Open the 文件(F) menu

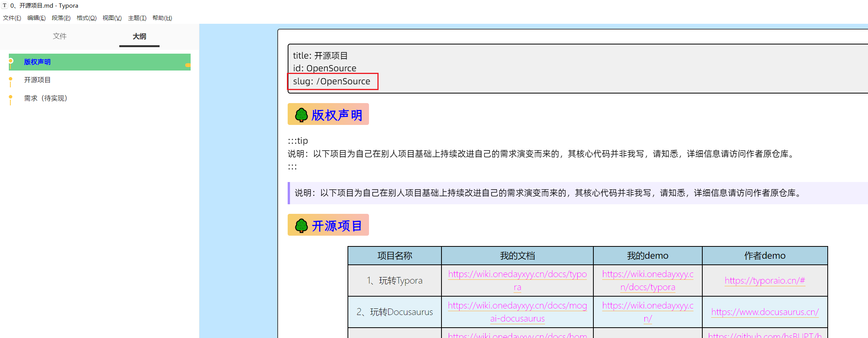click(12, 18)
